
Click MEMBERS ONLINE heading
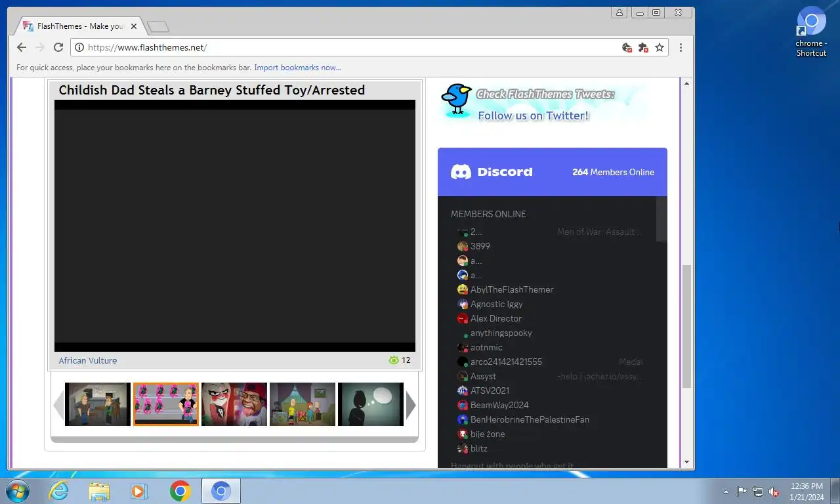tap(488, 214)
